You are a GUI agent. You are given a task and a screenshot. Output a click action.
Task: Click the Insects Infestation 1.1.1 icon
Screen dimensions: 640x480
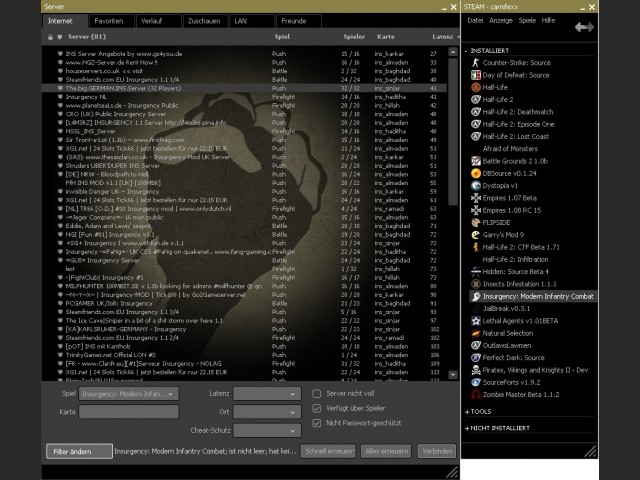pos(476,284)
